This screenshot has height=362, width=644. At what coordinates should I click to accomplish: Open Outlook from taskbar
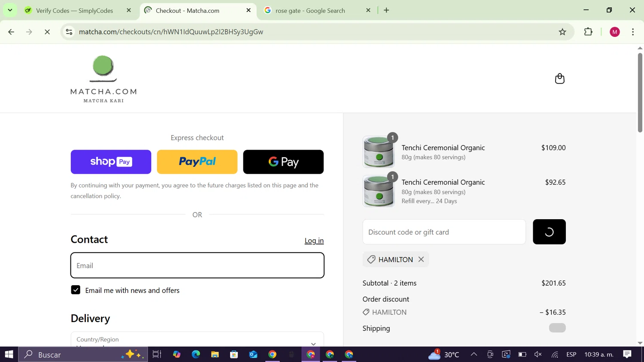coord(253,354)
